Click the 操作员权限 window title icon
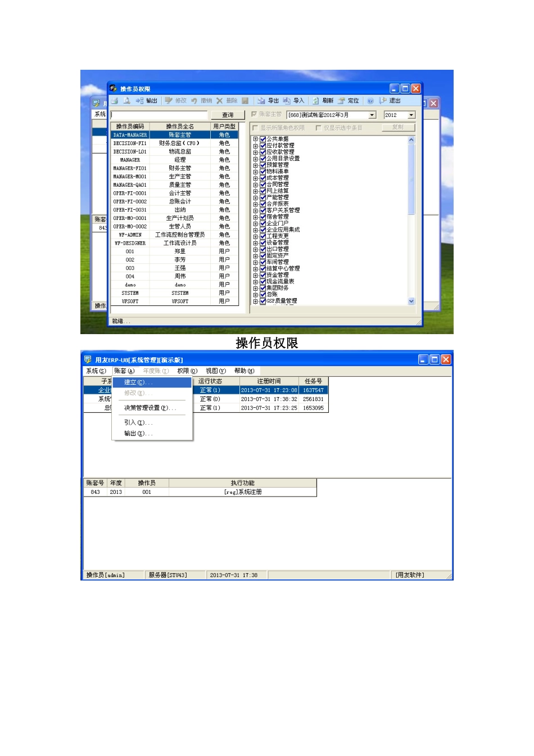The height and width of the screenshot is (756, 534). coord(114,88)
